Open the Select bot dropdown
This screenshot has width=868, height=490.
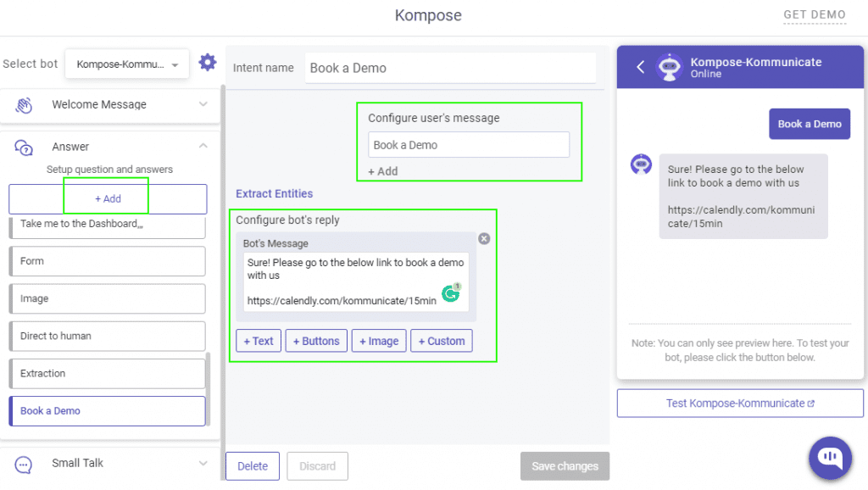(127, 64)
